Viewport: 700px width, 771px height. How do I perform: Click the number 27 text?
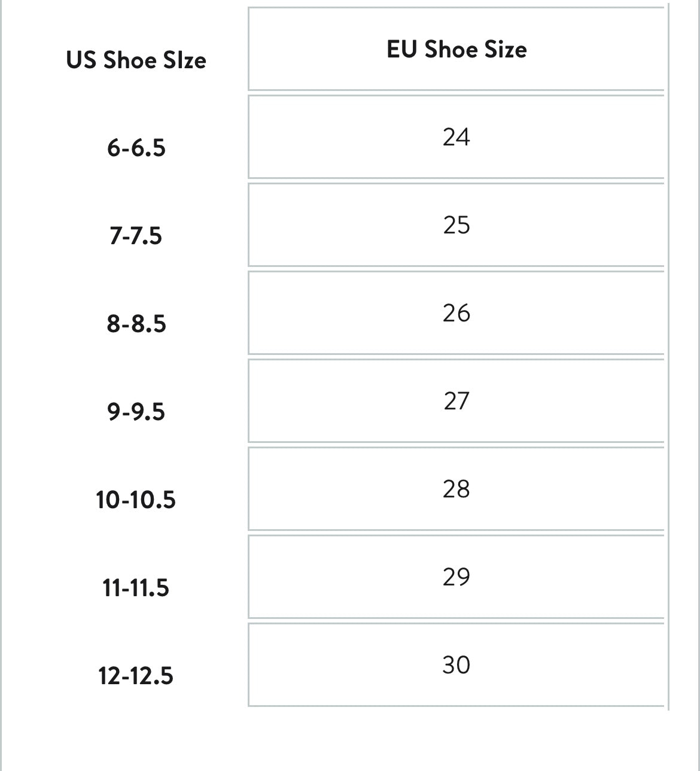click(456, 401)
